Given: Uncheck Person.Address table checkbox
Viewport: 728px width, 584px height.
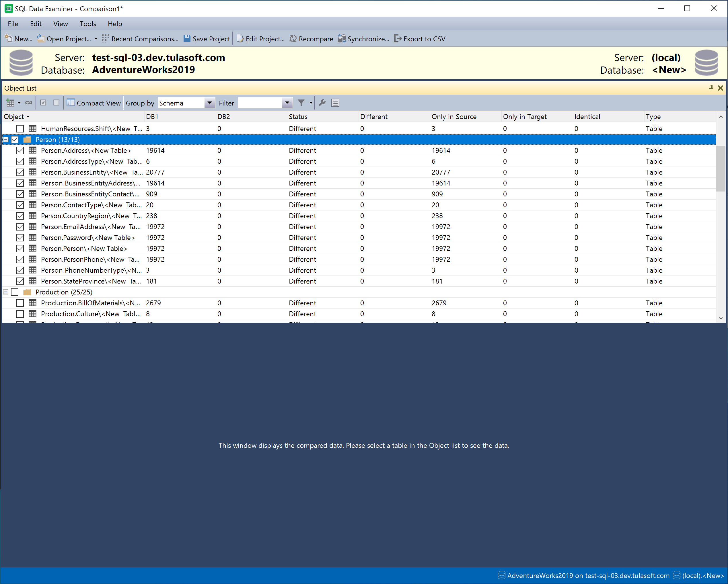Looking at the screenshot, I should [x=20, y=150].
